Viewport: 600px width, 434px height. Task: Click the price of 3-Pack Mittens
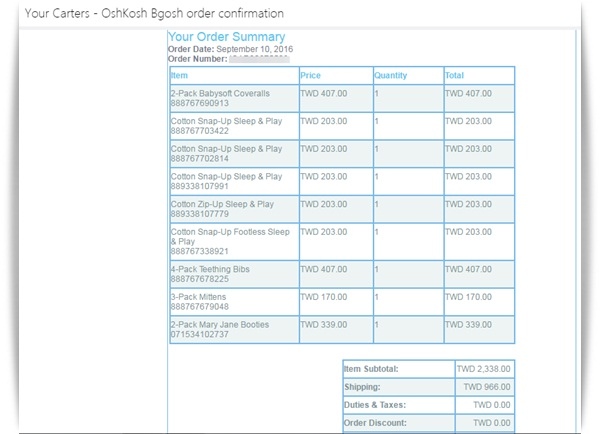click(324, 297)
